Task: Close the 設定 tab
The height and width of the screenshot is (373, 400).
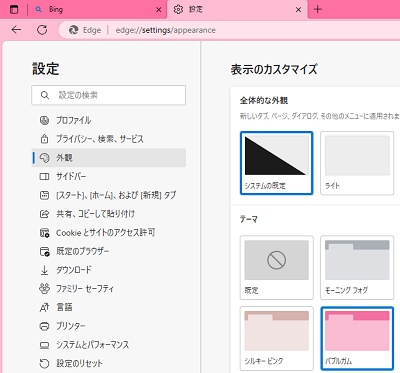Action: (x=299, y=10)
